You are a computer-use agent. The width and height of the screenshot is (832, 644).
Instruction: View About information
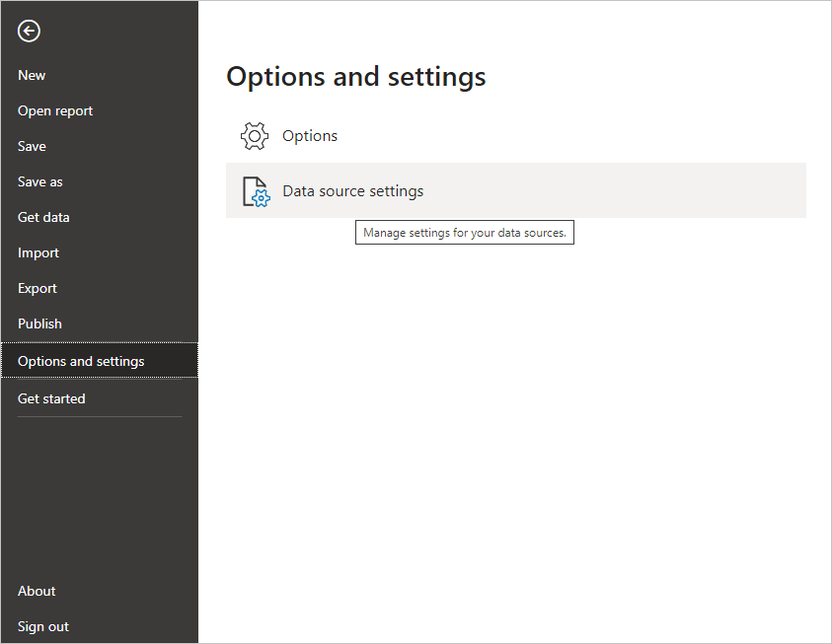pos(36,590)
